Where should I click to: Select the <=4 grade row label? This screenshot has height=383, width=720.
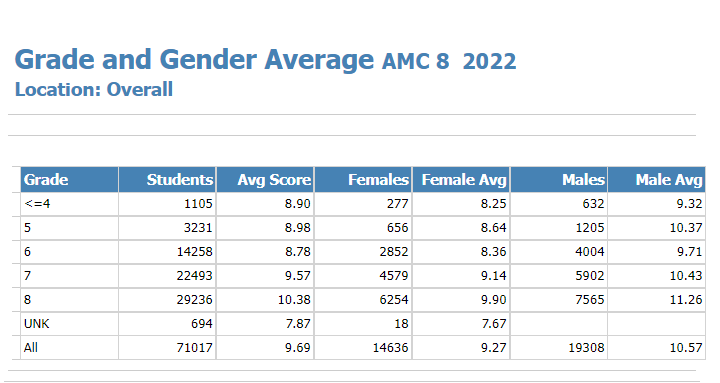point(37,203)
